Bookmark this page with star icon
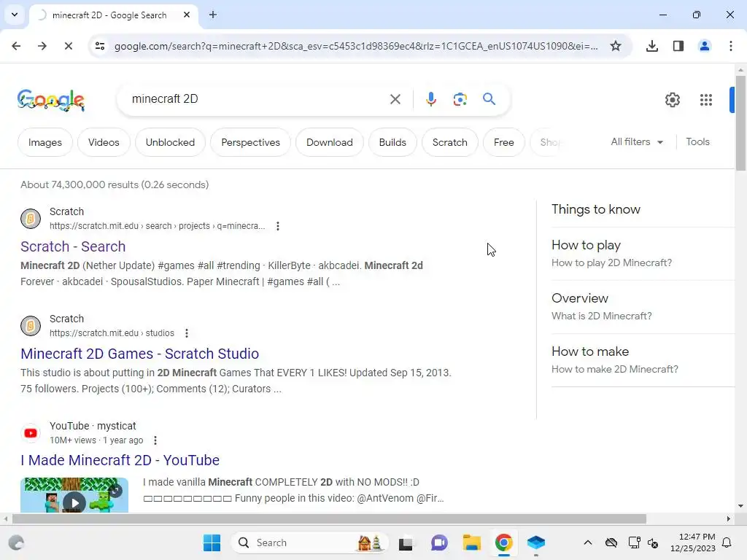 616,46
